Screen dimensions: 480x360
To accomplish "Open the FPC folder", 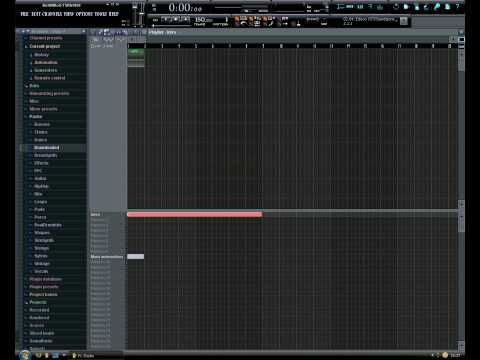I will click(38, 171).
